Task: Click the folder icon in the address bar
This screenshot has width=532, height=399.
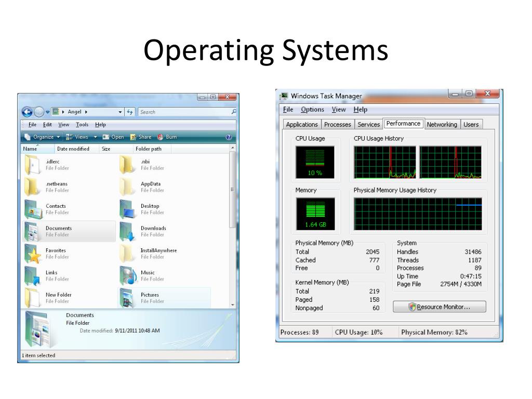Action: [x=56, y=112]
